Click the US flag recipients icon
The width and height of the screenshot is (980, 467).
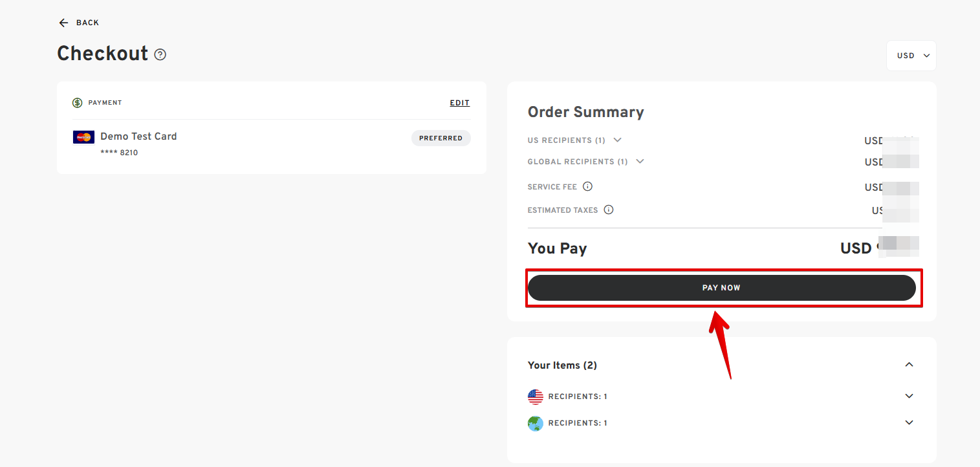tap(536, 396)
